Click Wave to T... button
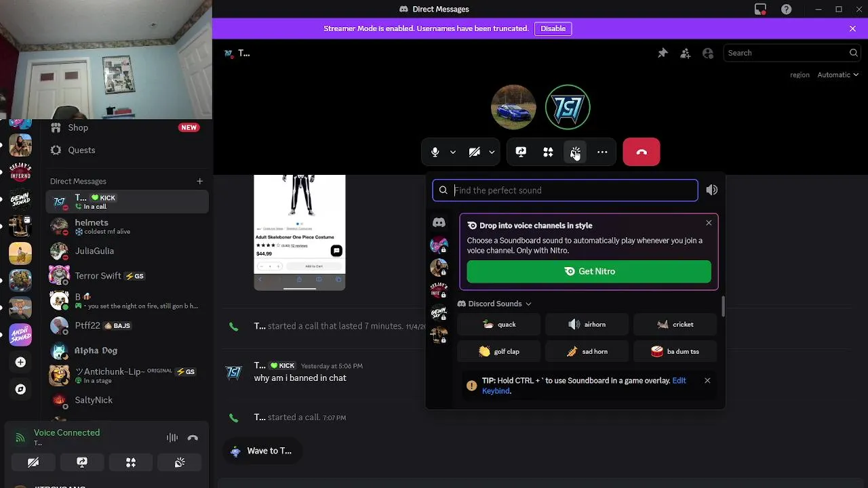Viewport: 868px width, 488px height. click(262, 451)
